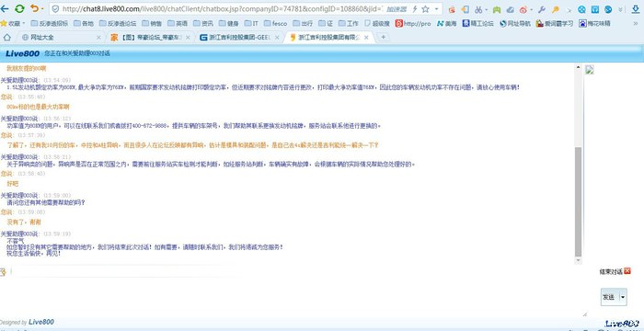Open the 健身 bookmark folder
Viewport: 644px width, 331px height.
click(229, 23)
